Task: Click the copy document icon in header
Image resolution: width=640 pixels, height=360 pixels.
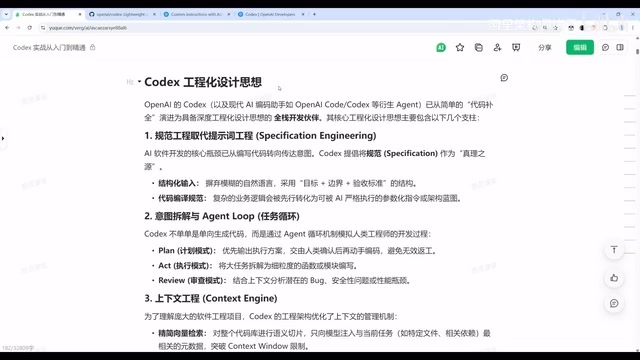Action: point(479,47)
